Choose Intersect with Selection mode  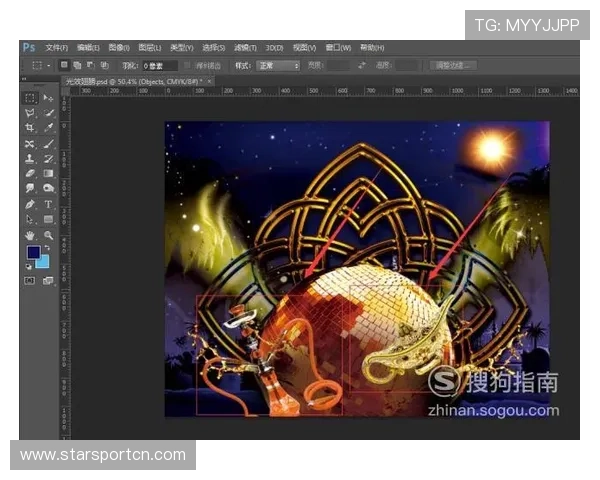coord(104,65)
